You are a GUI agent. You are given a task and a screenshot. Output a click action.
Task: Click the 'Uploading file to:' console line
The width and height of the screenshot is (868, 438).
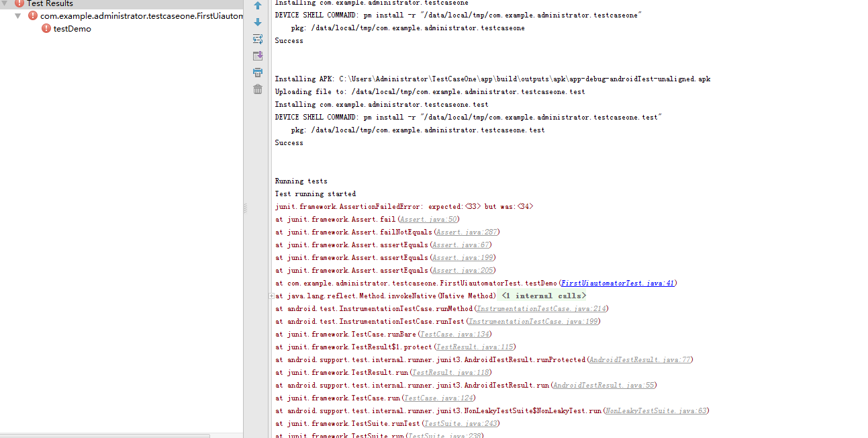[430, 91]
